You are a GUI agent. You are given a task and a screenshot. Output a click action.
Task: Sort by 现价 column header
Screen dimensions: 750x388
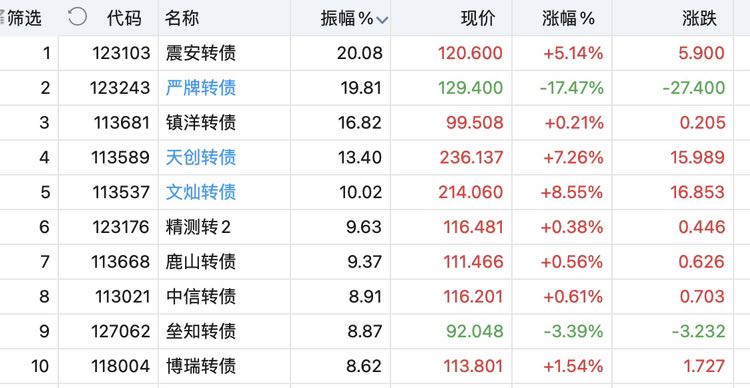pos(478,19)
